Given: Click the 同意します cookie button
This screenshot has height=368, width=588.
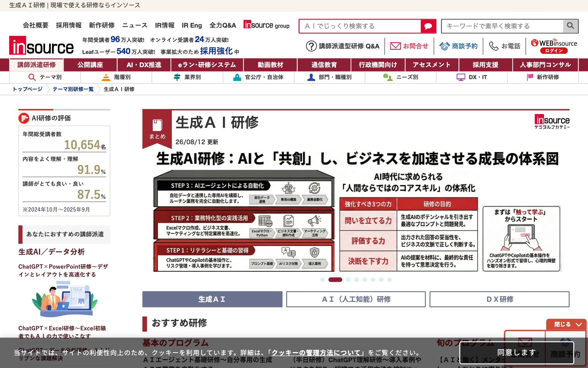Looking at the screenshot, I should point(517,353).
